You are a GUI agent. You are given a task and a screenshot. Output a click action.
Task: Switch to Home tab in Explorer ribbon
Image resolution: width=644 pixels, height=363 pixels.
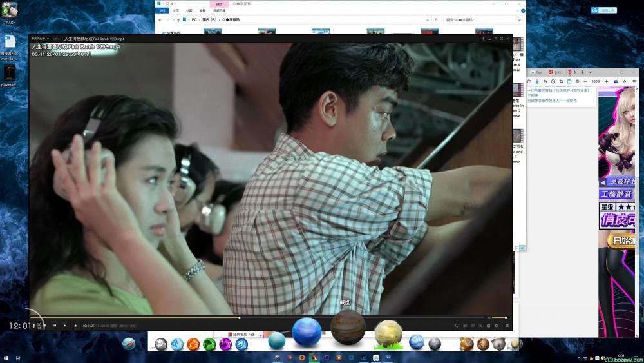pos(176,10)
